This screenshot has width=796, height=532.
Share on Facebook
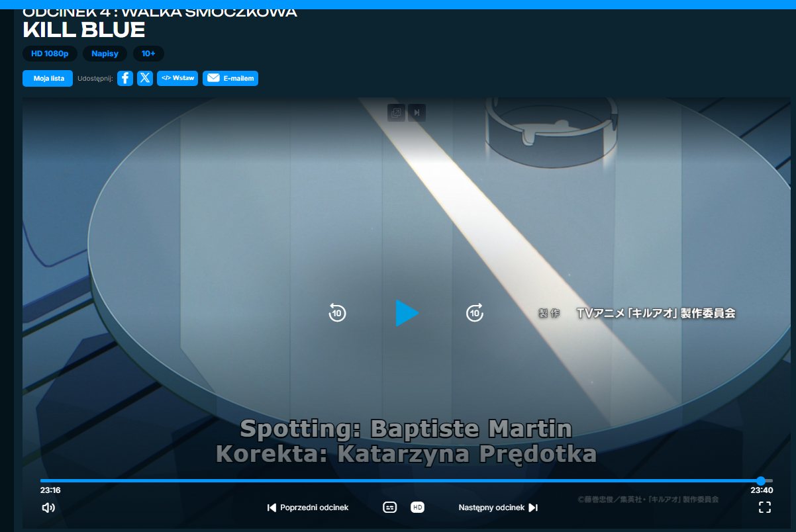tap(125, 78)
